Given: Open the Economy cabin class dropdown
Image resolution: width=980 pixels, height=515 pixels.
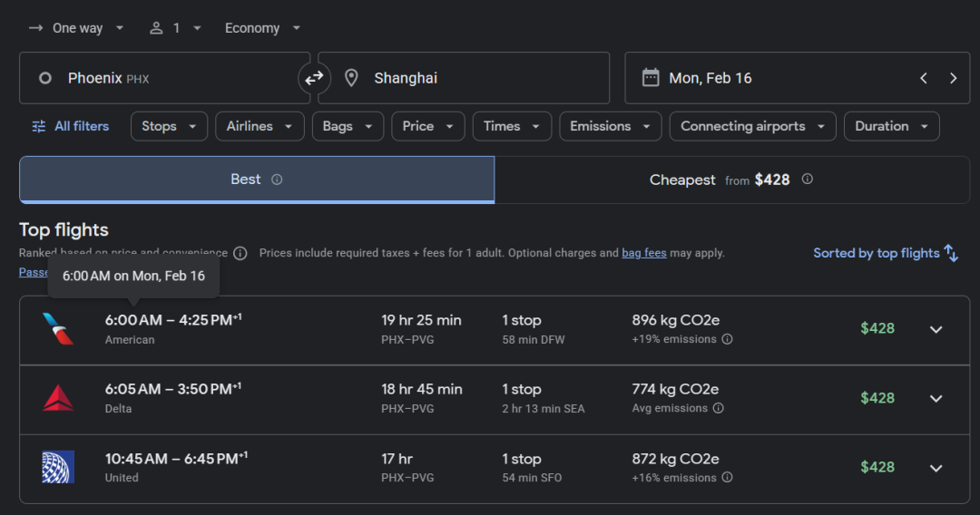Looking at the screenshot, I should (x=262, y=28).
